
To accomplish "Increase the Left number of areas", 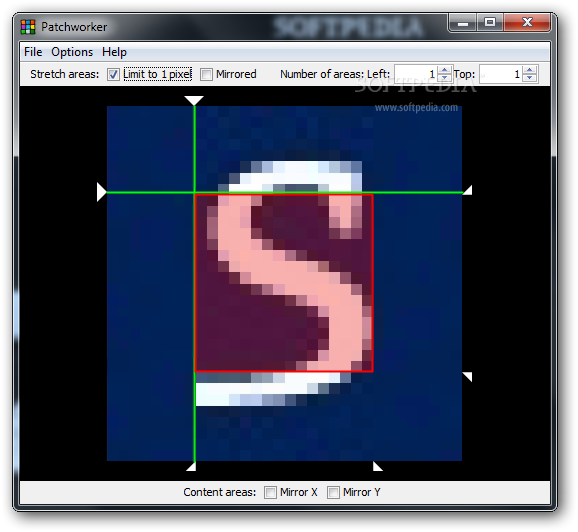I will point(445,70).
